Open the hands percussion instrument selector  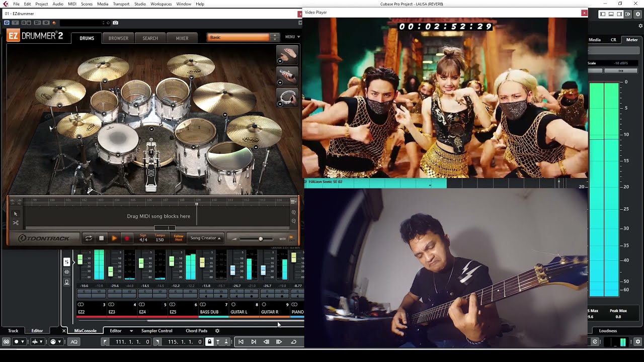(x=288, y=55)
